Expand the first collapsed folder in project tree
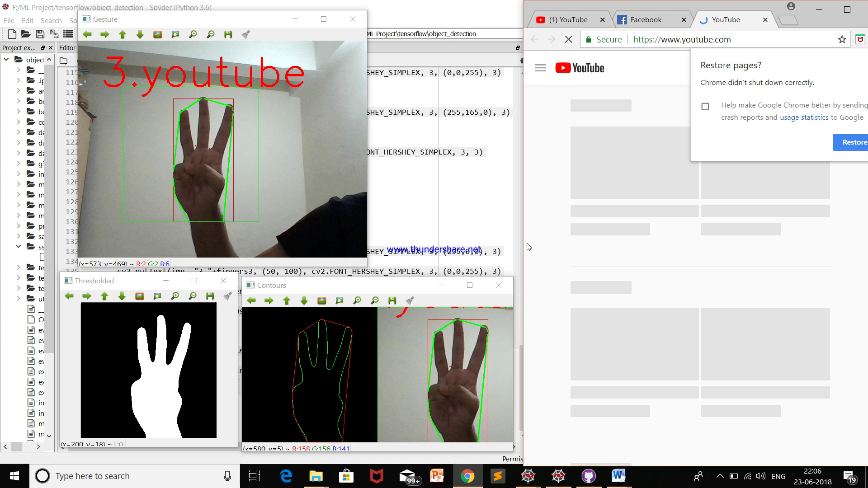This screenshot has height=488, width=868. point(19,70)
